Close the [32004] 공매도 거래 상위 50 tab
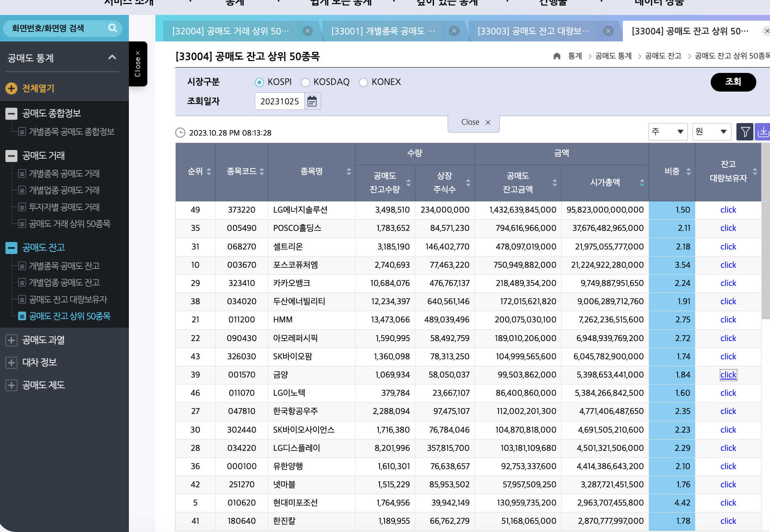770x532 pixels. [x=308, y=31]
